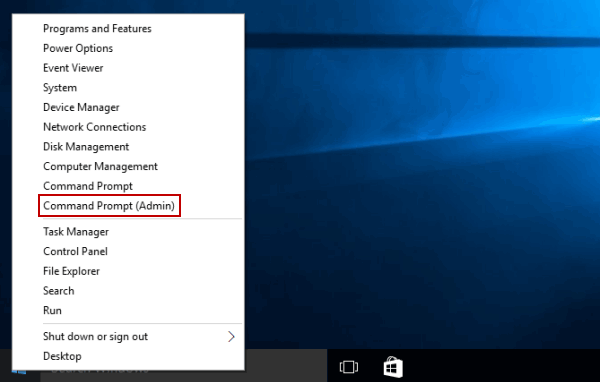Open the Store app on the taskbar
The height and width of the screenshot is (382, 600).
coord(393,367)
